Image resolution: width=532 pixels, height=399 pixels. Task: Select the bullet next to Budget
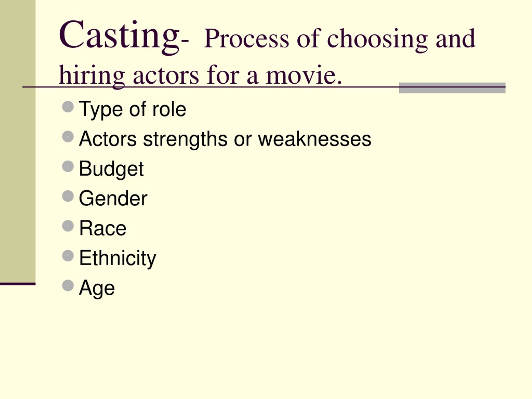pos(68,166)
